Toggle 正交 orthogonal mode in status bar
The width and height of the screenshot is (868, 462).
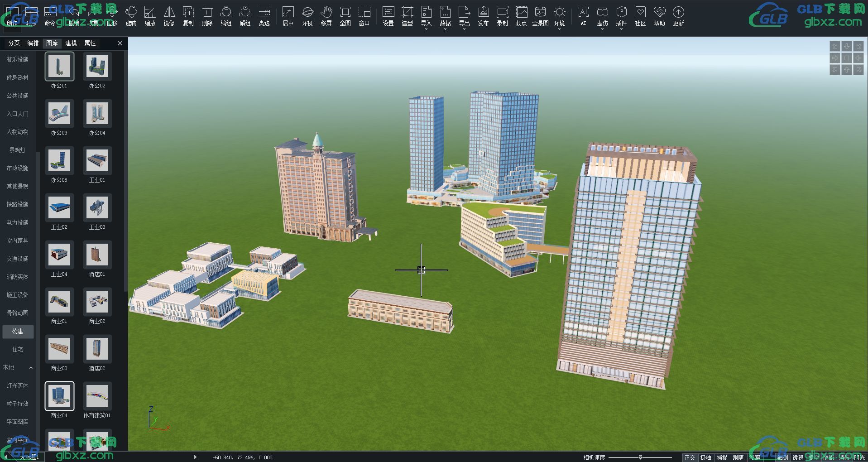point(690,457)
